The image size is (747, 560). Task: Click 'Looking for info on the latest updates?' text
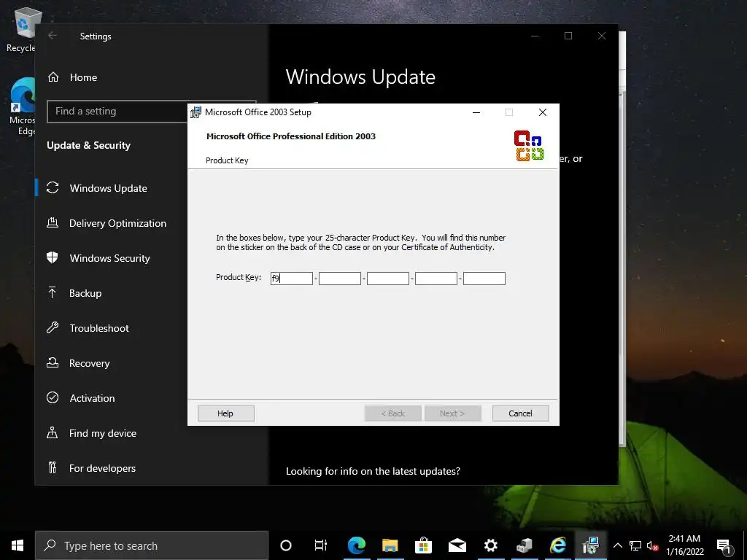point(373,471)
